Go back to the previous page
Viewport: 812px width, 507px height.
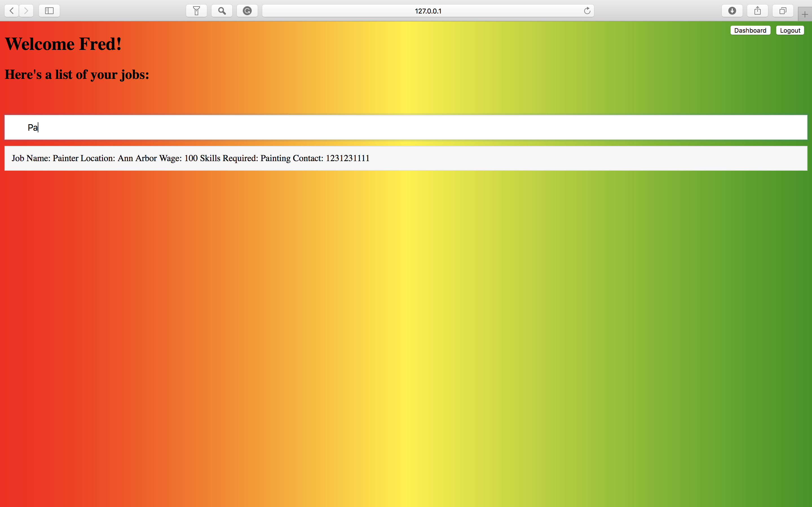pyautogui.click(x=12, y=11)
